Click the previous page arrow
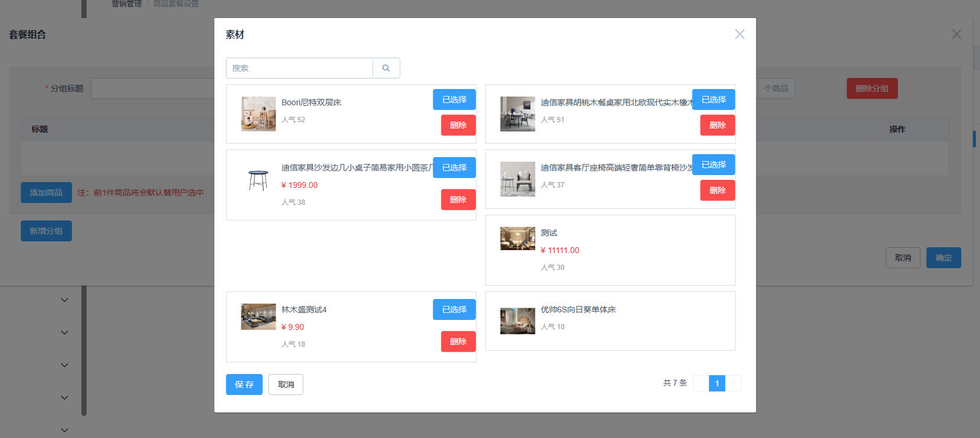Screen dimensions: 980x438 pyautogui.click(x=701, y=383)
